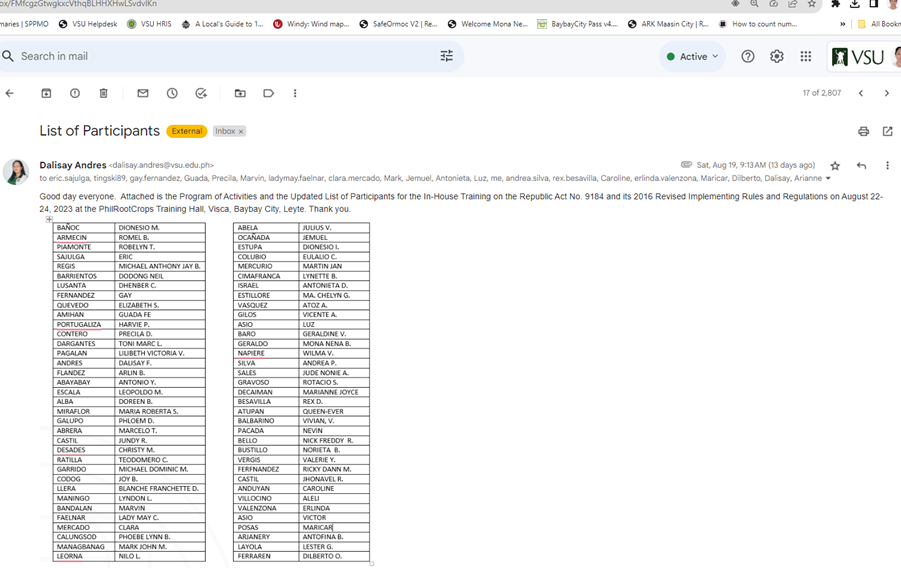Expand recipient details arrow
Viewport: 901px width, 568px height.
828,179
